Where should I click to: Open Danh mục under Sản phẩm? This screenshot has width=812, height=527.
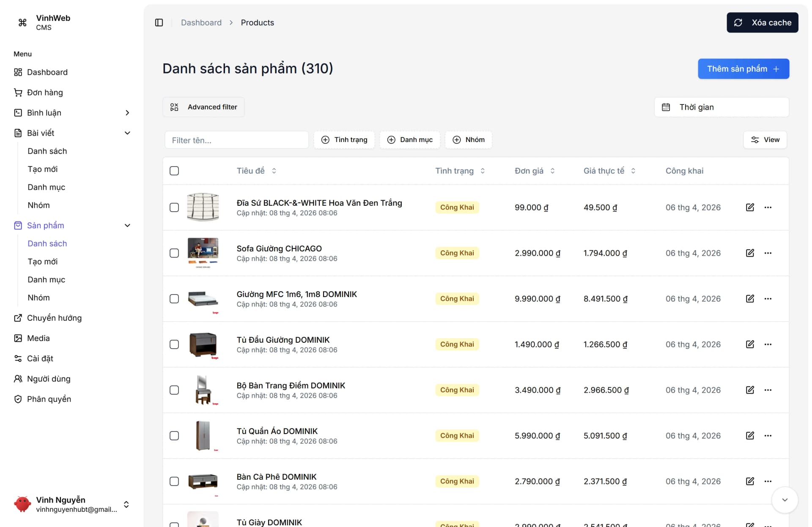[47, 279]
